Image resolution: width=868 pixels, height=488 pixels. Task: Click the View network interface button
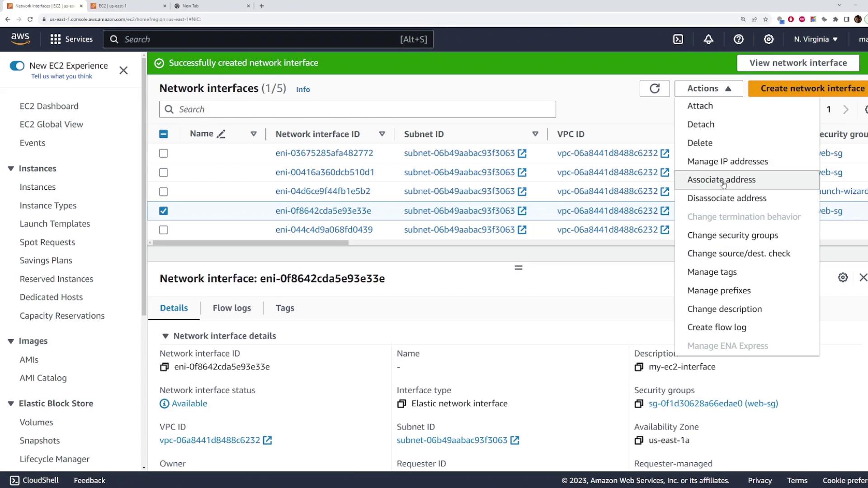point(798,63)
